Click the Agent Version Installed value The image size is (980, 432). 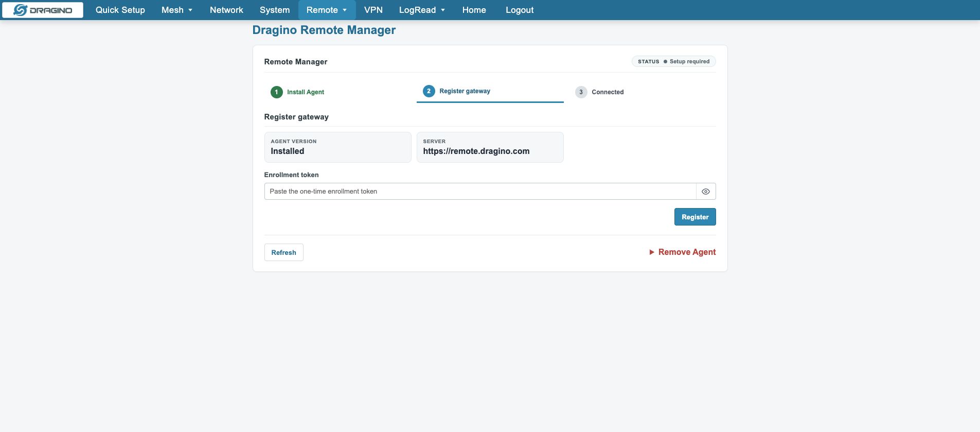[x=288, y=151]
